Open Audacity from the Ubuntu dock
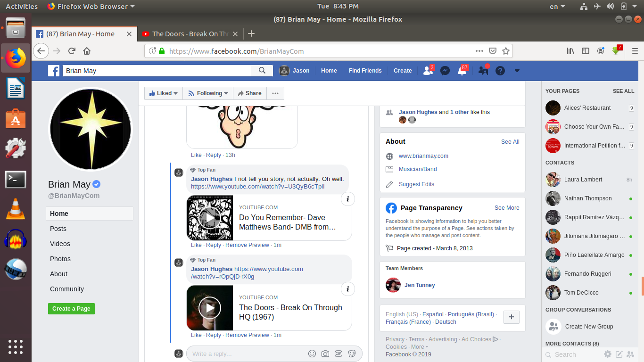The image size is (644, 362). coord(16,239)
